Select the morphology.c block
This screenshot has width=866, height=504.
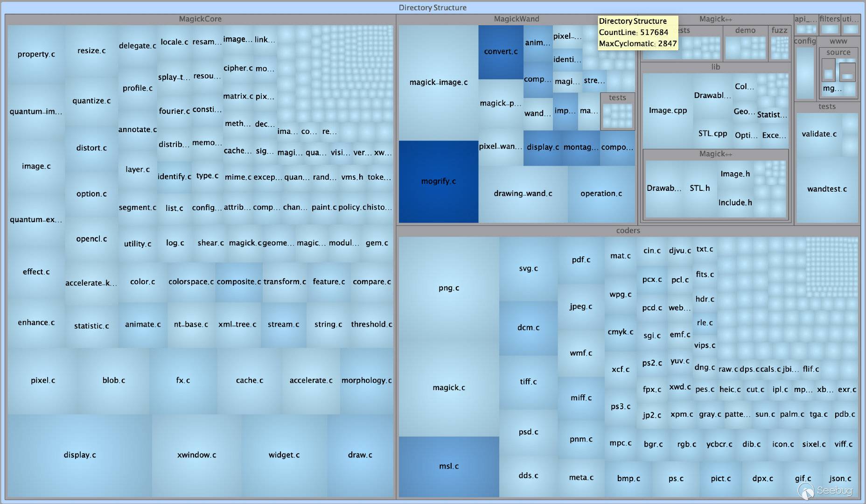tap(367, 381)
